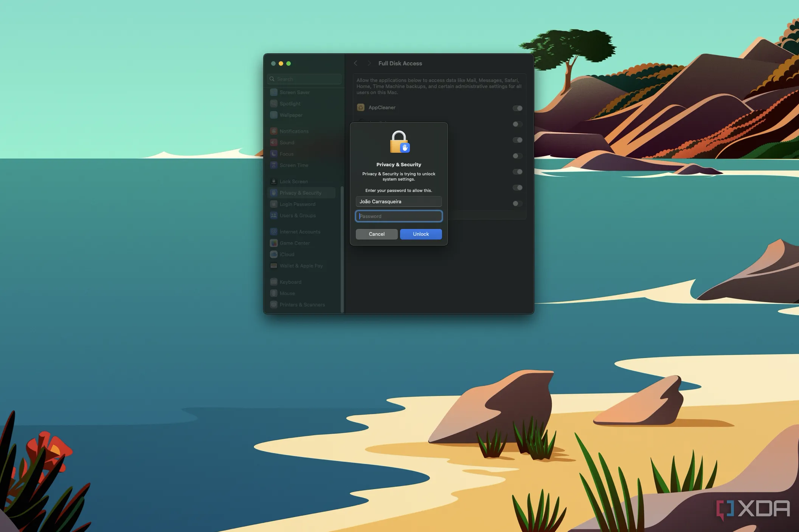This screenshot has width=799, height=532.
Task: Click the username field João Carrasqueira
Action: click(399, 201)
